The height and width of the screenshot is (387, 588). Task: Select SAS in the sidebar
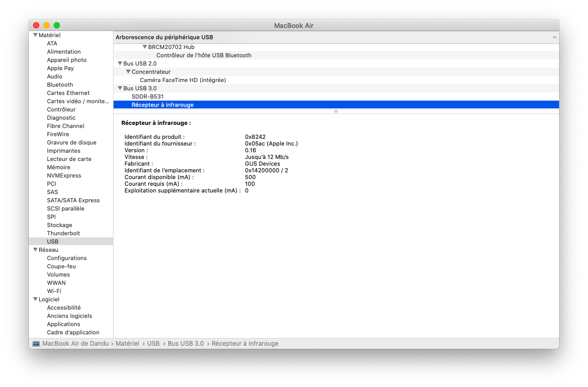[53, 191]
